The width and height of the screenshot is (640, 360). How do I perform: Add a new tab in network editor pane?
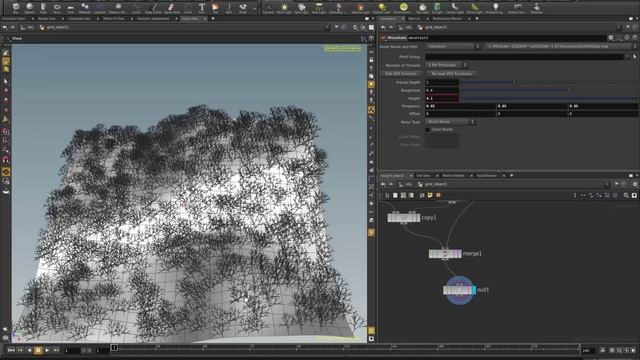point(511,176)
